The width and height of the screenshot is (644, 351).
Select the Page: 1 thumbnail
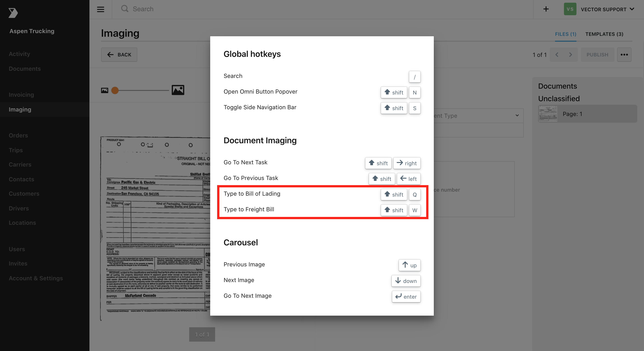[587, 114]
